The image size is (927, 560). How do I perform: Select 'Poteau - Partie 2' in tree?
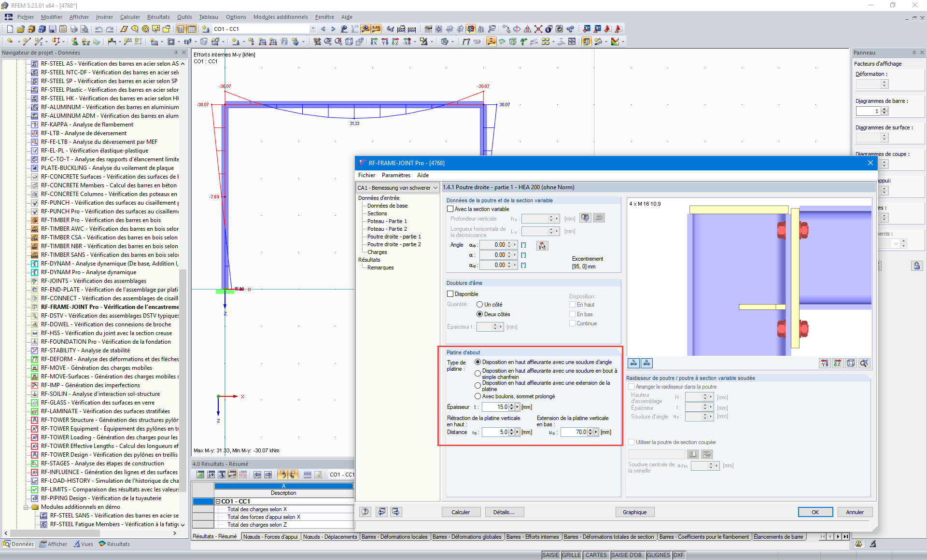point(387,229)
